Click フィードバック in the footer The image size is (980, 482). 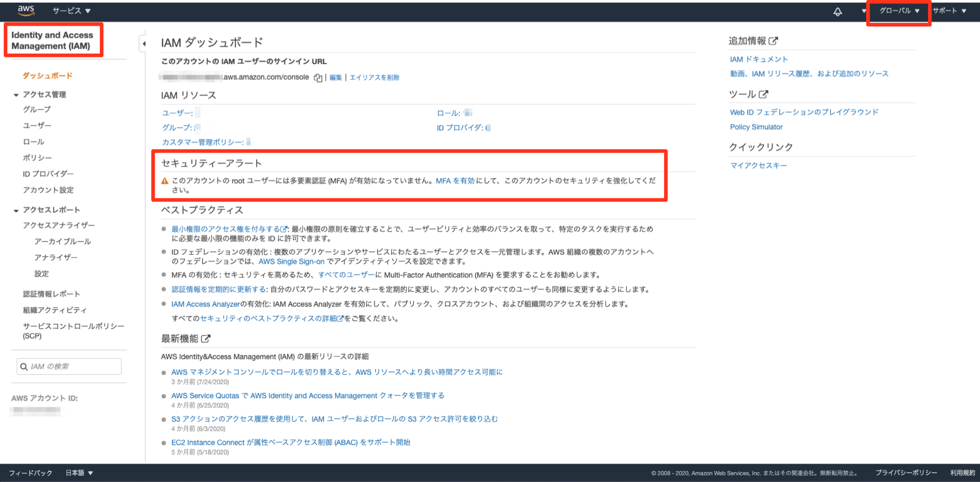click(31, 473)
